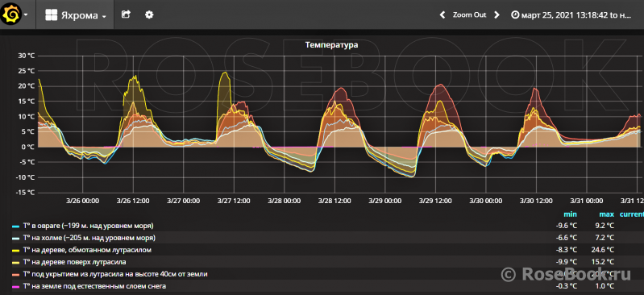This screenshot has height=295, width=644.
Task: Open color picker for white холме series
Action: 16,239
